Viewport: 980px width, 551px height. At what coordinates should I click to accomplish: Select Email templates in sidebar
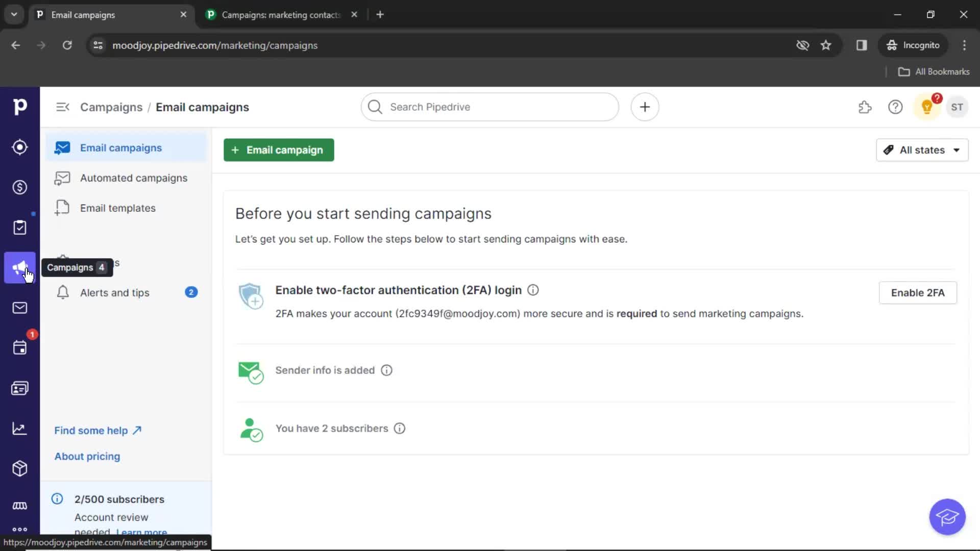click(126, 208)
